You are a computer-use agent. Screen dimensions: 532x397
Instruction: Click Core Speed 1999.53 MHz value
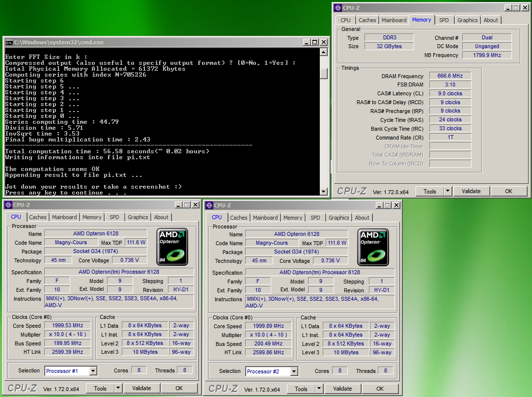[67, 325]
